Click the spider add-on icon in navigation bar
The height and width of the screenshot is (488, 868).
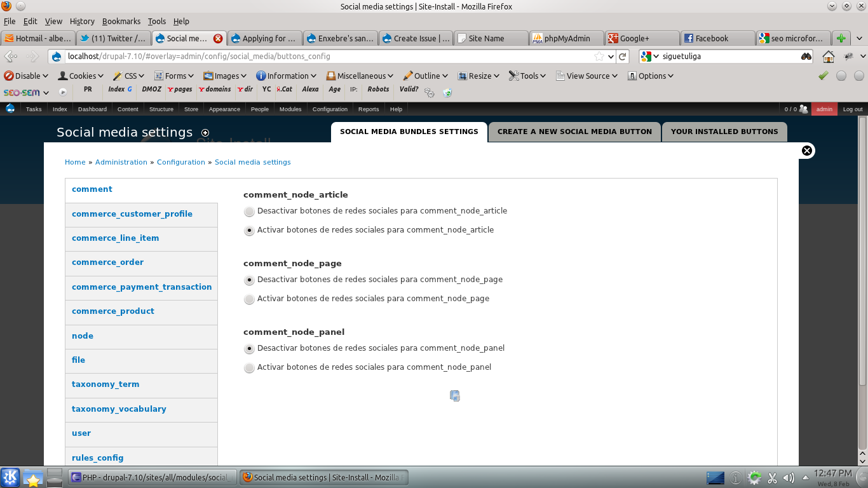pyautogui.click(x=848, y=57)
